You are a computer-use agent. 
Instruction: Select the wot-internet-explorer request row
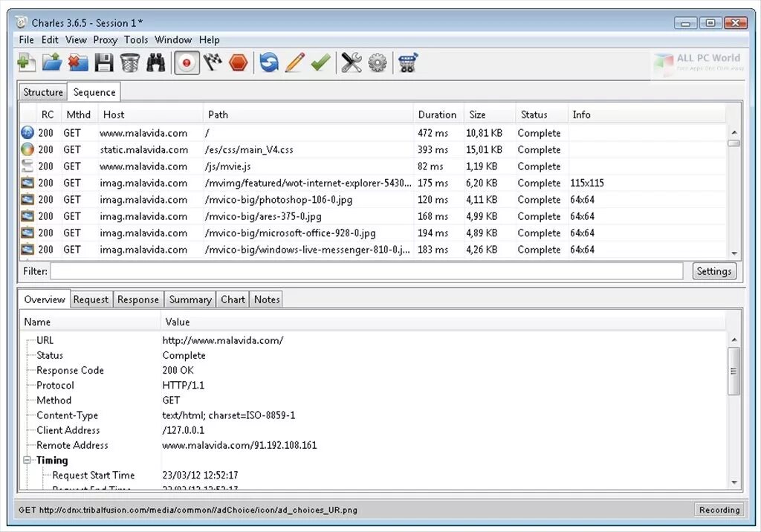(373, 183)
